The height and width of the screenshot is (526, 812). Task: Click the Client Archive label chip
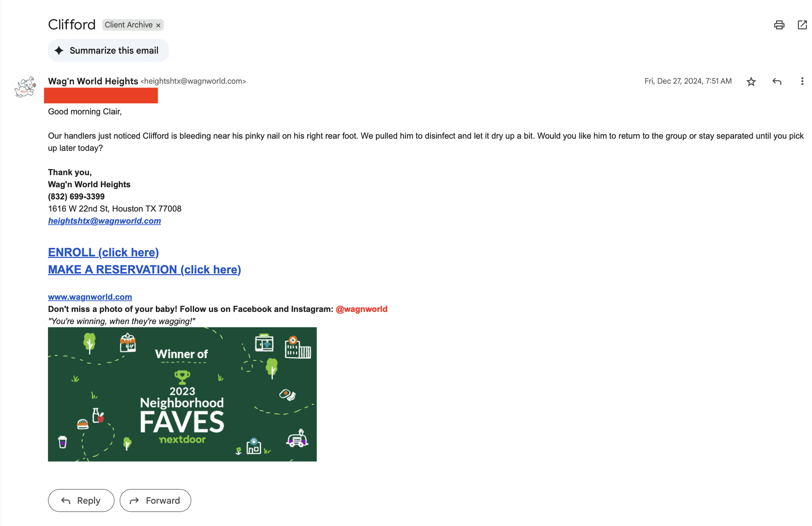coord(129,25)
